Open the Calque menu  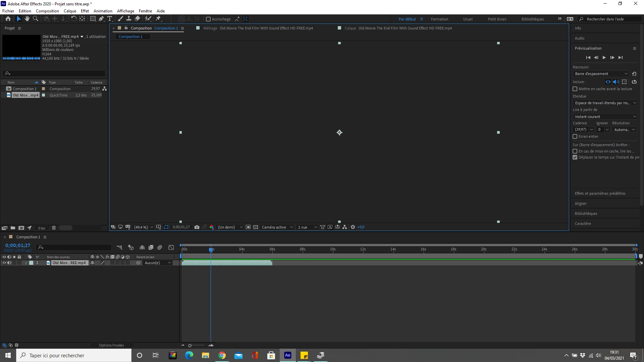click(70, 11)
